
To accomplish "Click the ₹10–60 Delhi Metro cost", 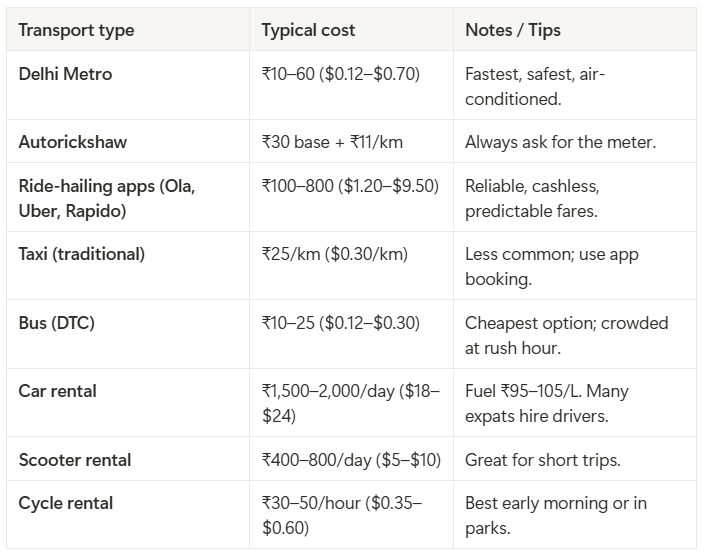I will [x=340, y=75].
